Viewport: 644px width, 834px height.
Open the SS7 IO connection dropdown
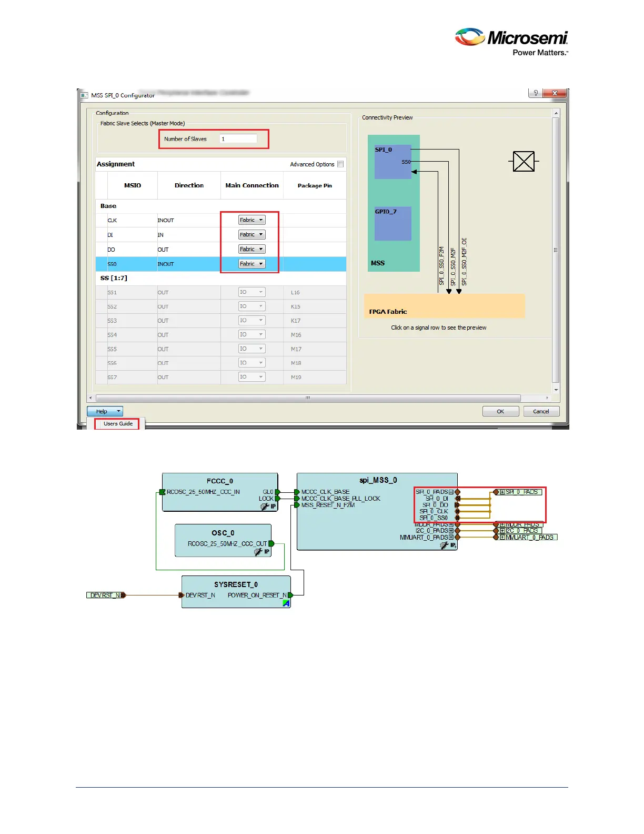pos(251,377)
